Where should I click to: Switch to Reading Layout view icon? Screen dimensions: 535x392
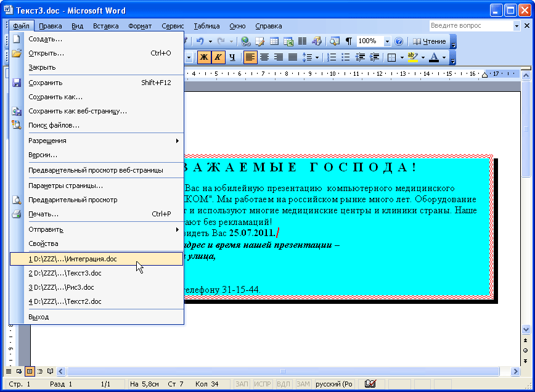[x=50, y=371]
